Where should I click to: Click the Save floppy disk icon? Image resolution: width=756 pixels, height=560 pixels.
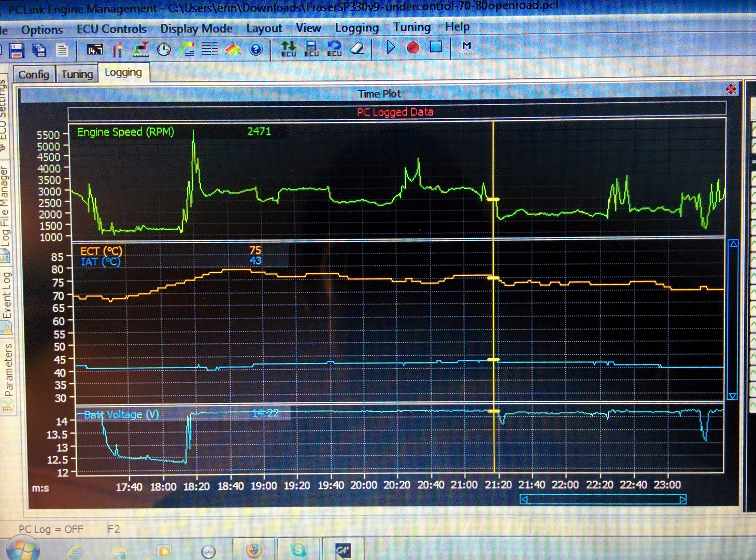(x=16, y=50)
